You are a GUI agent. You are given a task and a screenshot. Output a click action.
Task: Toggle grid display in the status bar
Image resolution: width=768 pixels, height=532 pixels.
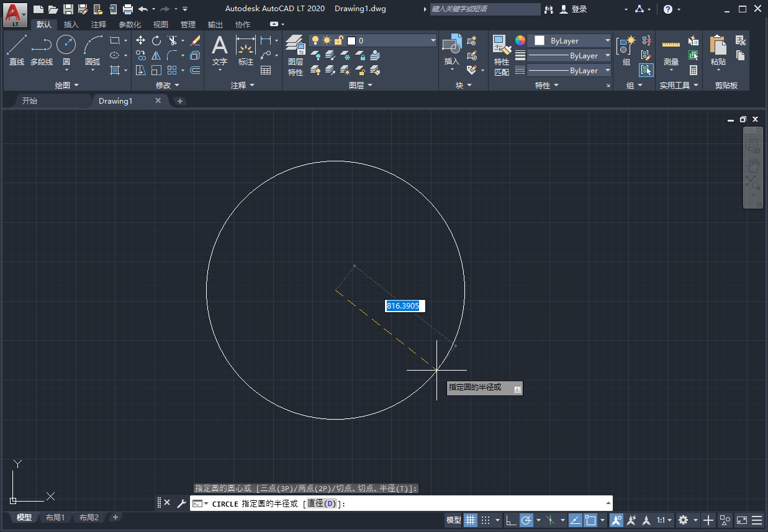(470, 520)
